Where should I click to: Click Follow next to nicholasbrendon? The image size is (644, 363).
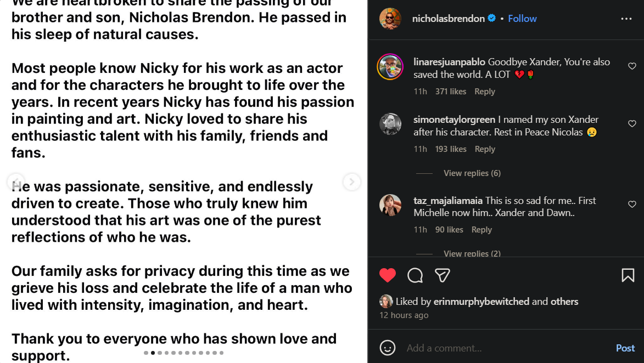click(522, 19)
